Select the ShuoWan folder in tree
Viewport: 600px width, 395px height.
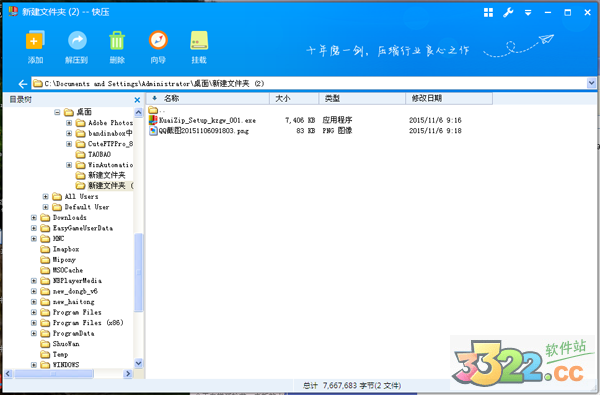coord(60,344)
